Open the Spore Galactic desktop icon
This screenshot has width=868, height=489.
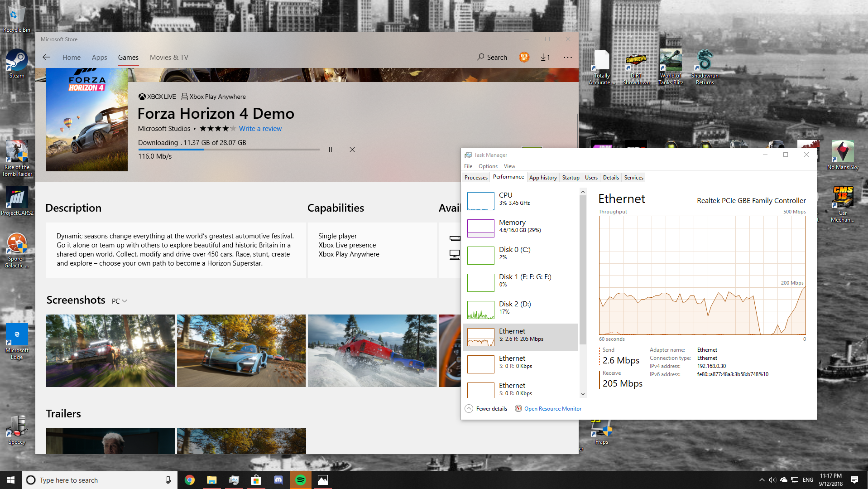coord(17,251)
